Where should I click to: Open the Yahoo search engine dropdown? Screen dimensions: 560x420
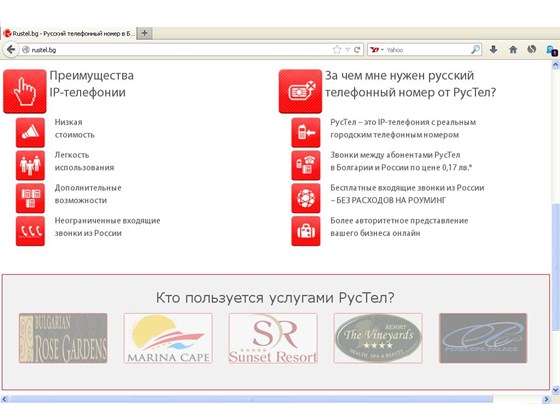(x=377, y=50)
